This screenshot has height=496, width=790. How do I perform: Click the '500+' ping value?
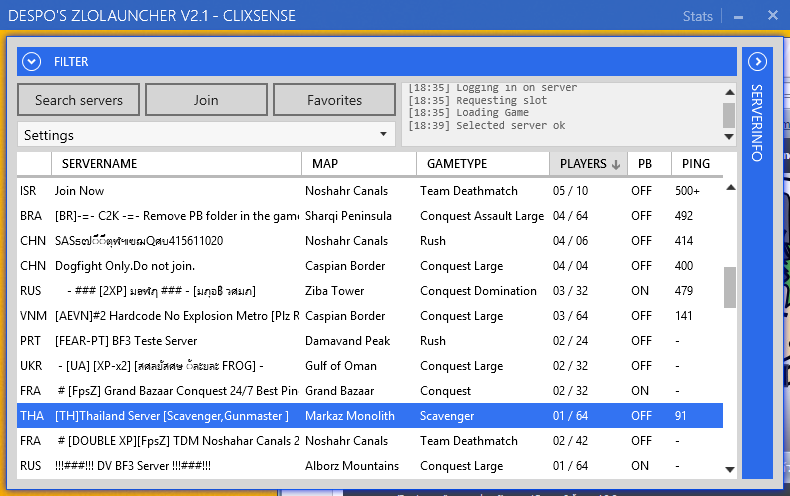click(x=687, y=191)
